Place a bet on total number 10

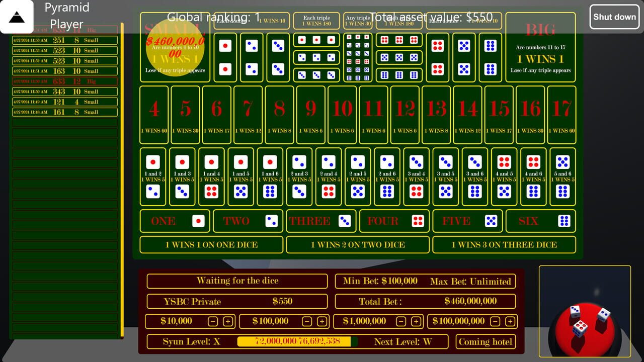[x=342, y=115]
